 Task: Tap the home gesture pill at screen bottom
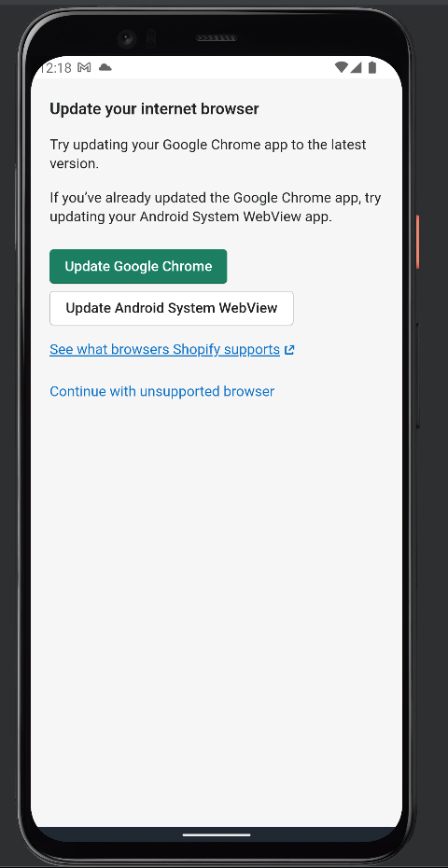[217, 834]
